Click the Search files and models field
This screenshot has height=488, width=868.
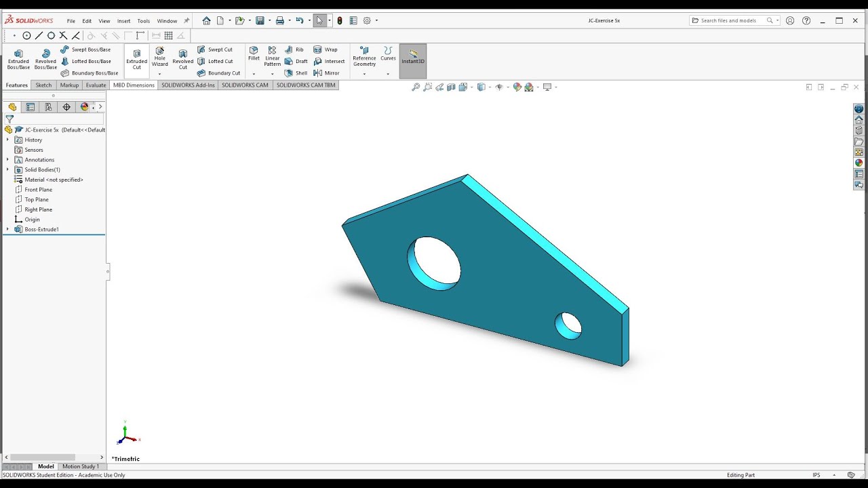[734, 21]
